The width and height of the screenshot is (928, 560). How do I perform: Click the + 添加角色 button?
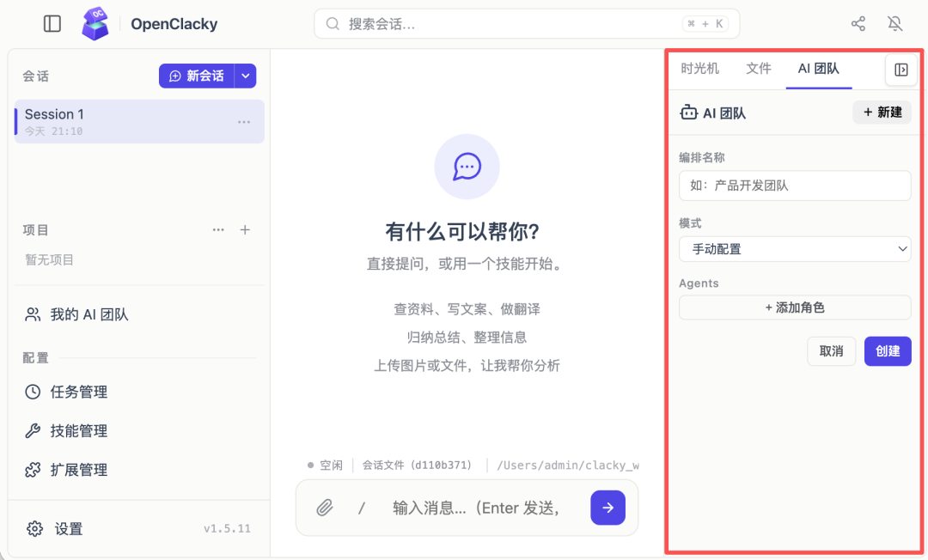[x=795, y=307]
